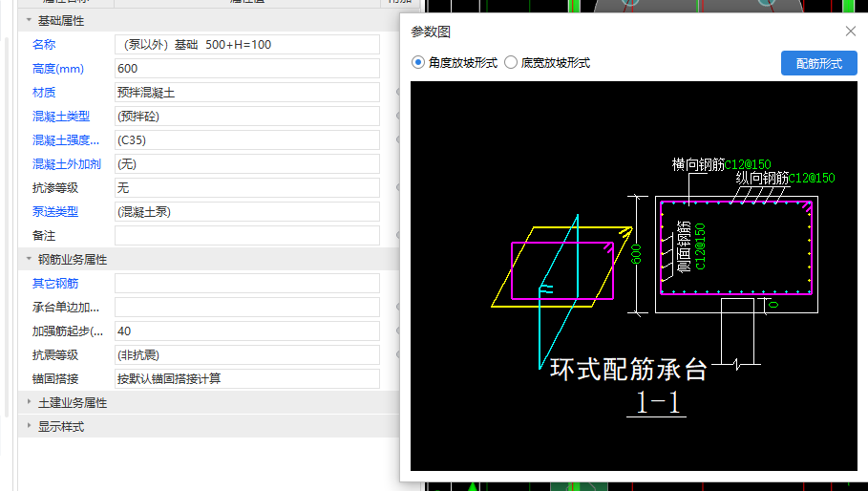The width and height of the screenshot is (868, 491).
Task: Click the green 0 dimension below section
Action: 773,305
